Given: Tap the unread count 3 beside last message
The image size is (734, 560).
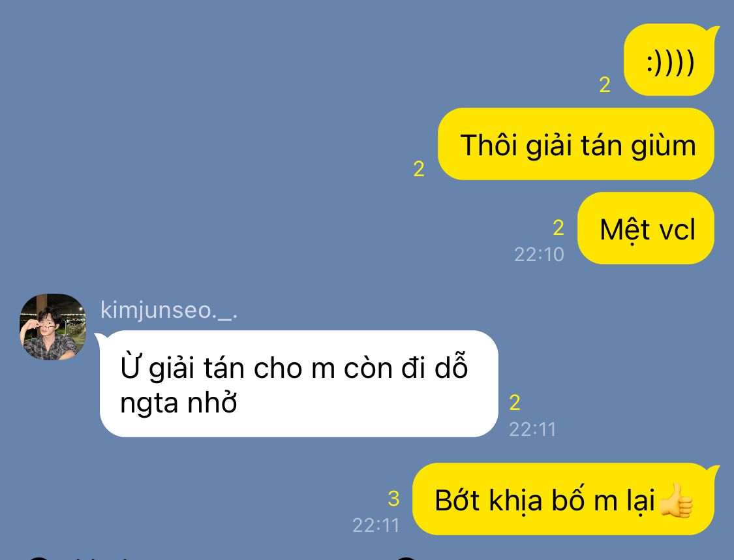Looking at the screenshot, I should click(x=393, y=499).
